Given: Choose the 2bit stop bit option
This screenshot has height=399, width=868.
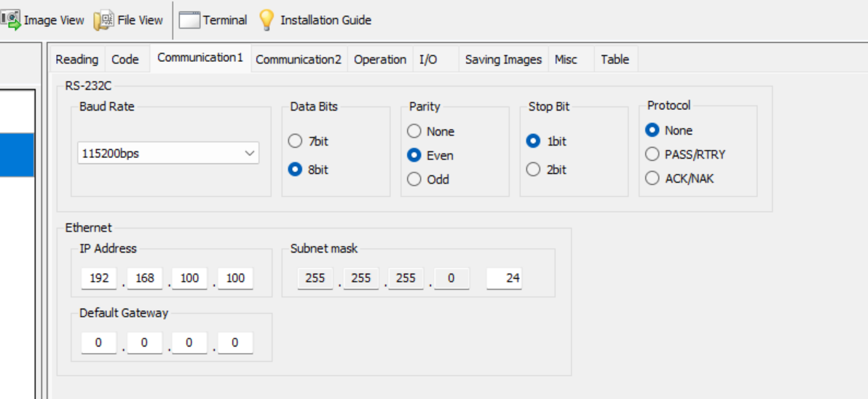Looking at the screenshot, I should coord(533,170).
